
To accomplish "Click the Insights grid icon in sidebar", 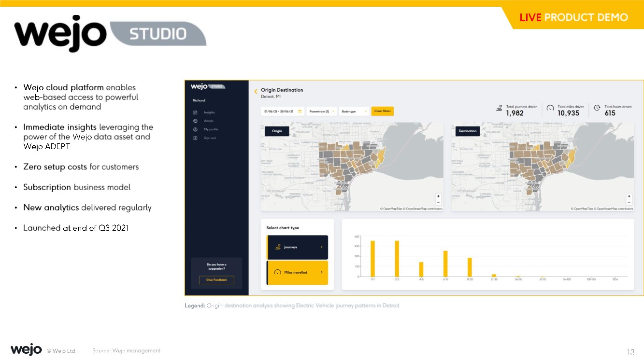I will pyautogui.click(x=195, y=112).
